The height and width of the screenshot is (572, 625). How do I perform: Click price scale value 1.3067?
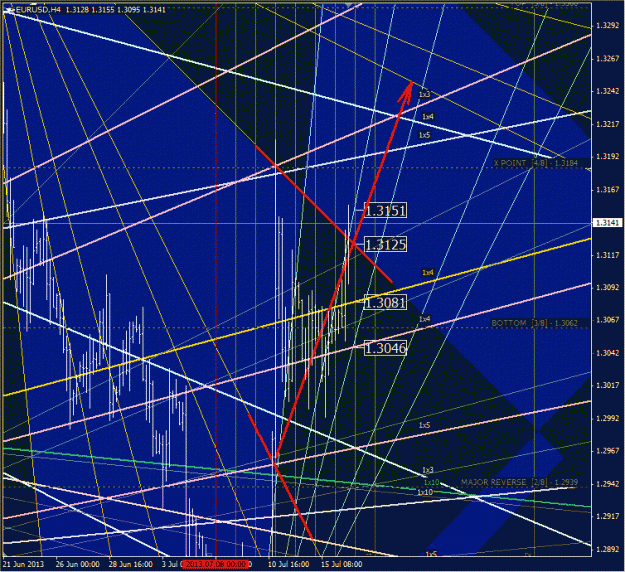coord(607,320)
